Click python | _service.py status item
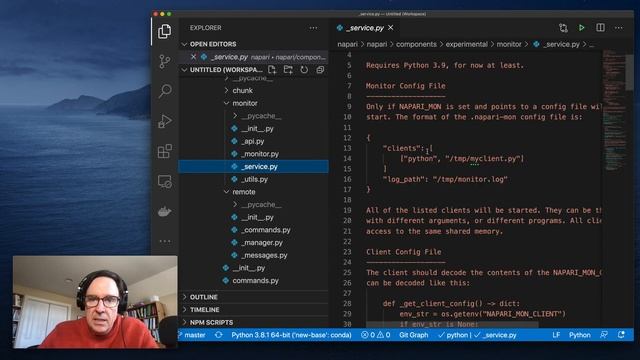 click(x=477, y=335)
